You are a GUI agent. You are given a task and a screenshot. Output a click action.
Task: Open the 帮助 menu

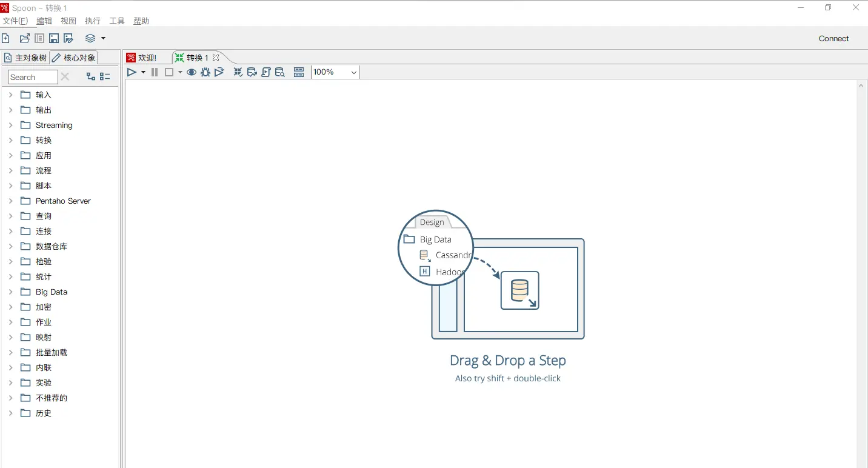click(x=141, y=21)
